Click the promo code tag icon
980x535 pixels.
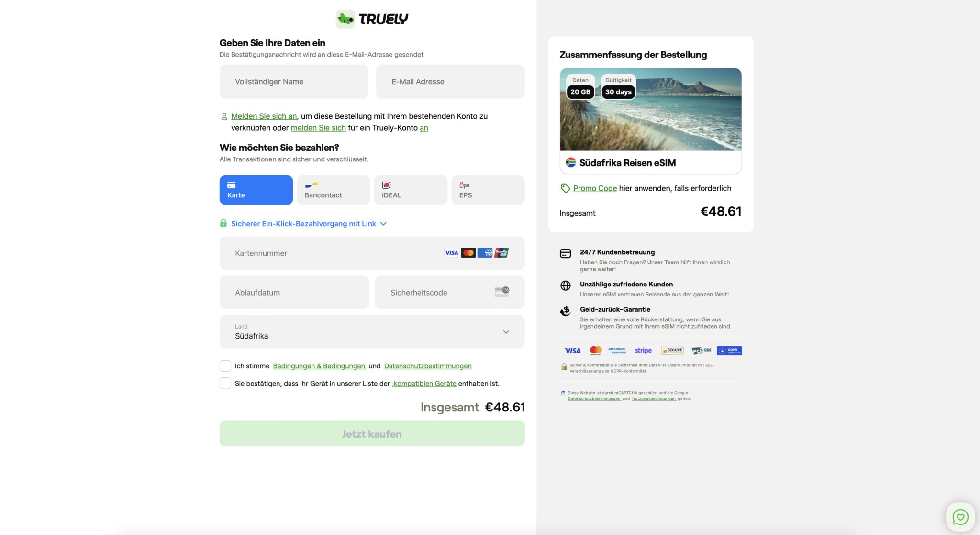(x=565, y=188)
